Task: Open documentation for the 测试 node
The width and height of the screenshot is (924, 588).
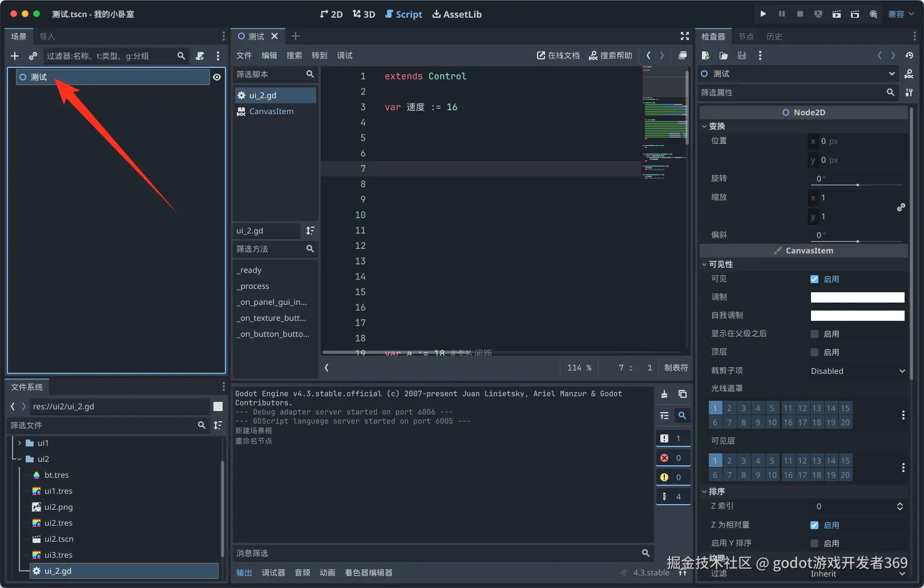Action: coord(909,74)
